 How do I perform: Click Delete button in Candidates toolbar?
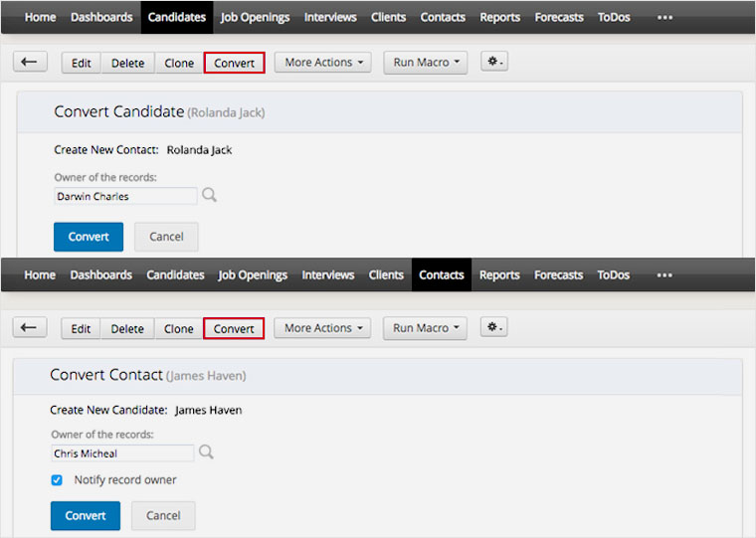127,64
